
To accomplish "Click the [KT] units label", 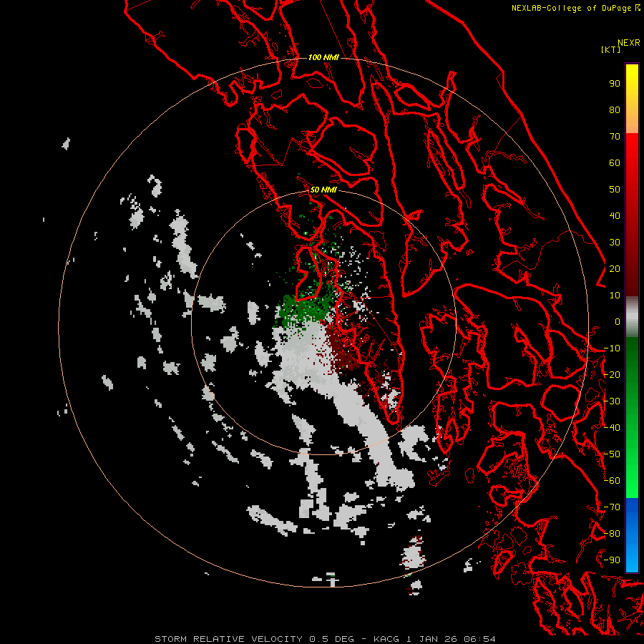I will (610, 49).
